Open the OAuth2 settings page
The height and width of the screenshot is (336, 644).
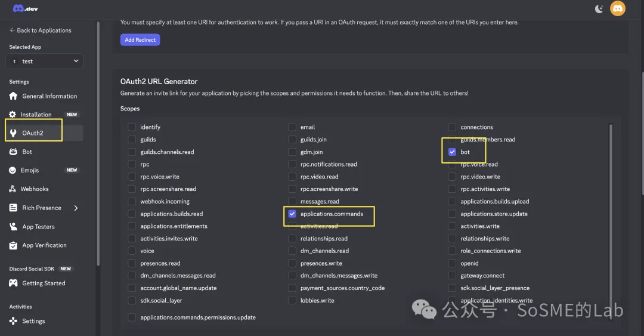click(33, 133)
